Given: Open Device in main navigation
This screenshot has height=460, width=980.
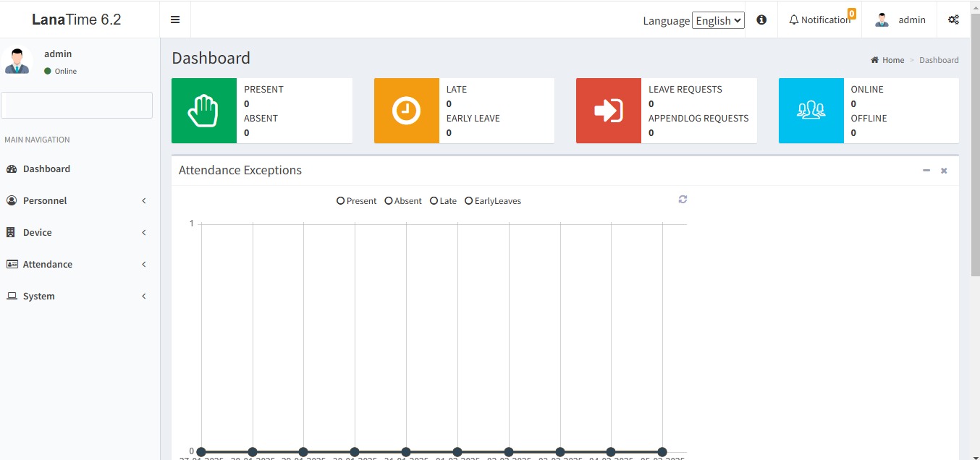Looking at the screenshot, I should (x=80, y=232).
